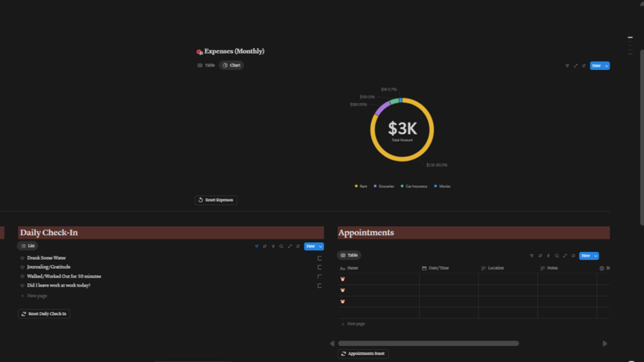The image size is (644, 362).
Task: Expand New dropdown arrow in Expenses
Action: click(607, 65)
